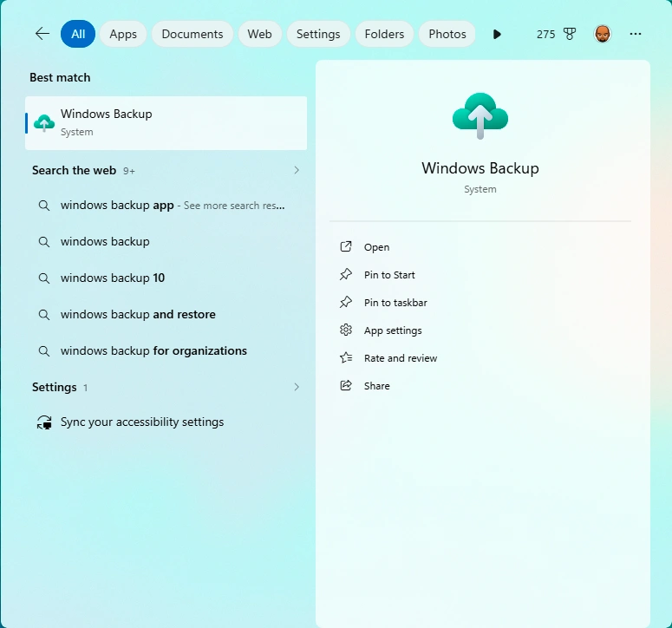Click search icon beside 'windows backup 10'
Screen dimensions: 672x628
click(43, 278)
